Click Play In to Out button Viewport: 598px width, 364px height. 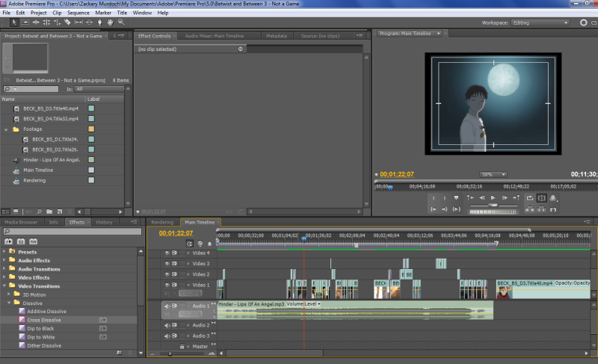[x=457, y=209]
